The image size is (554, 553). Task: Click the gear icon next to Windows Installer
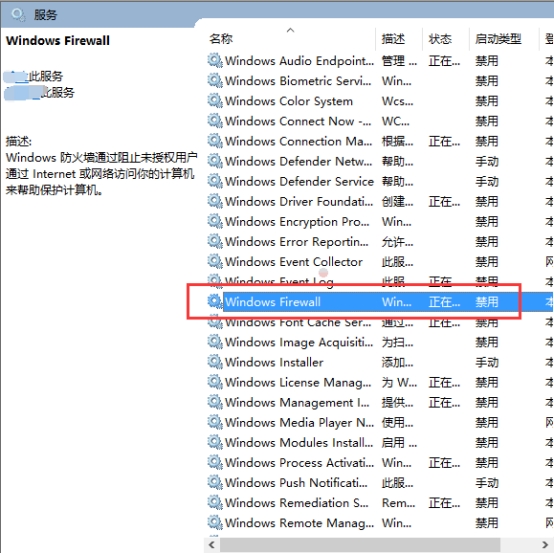coord(215,362)
